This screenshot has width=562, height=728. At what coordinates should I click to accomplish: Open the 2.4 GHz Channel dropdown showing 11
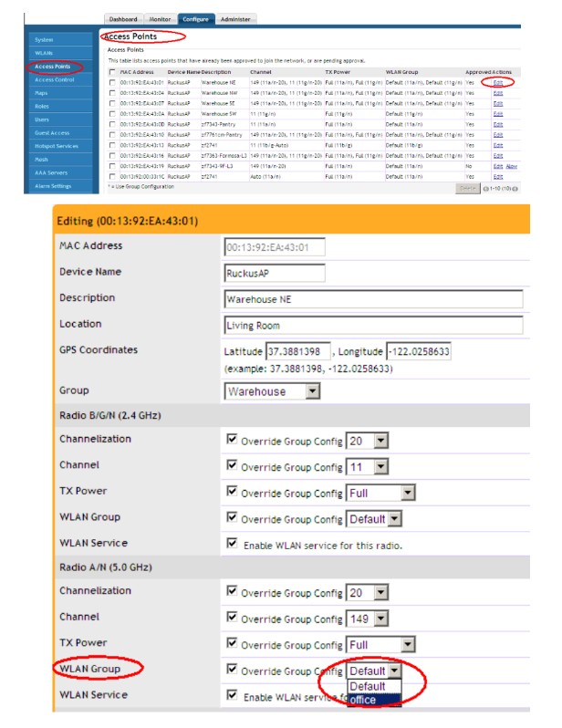click(367, 466)
